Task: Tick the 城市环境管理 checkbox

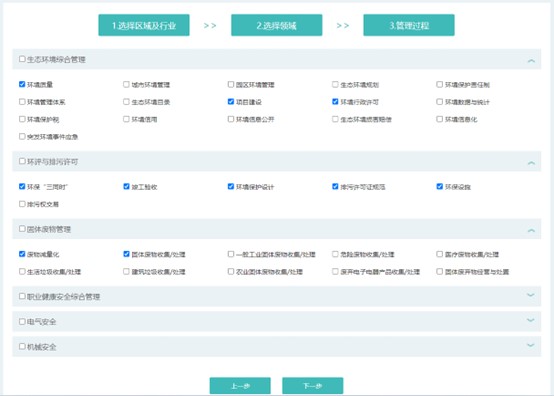Action: click(126, 84)
